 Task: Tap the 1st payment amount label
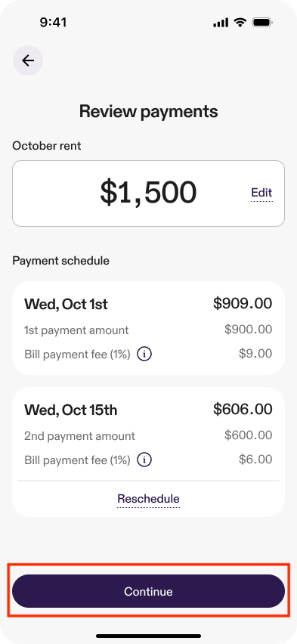tap(76, 330)
